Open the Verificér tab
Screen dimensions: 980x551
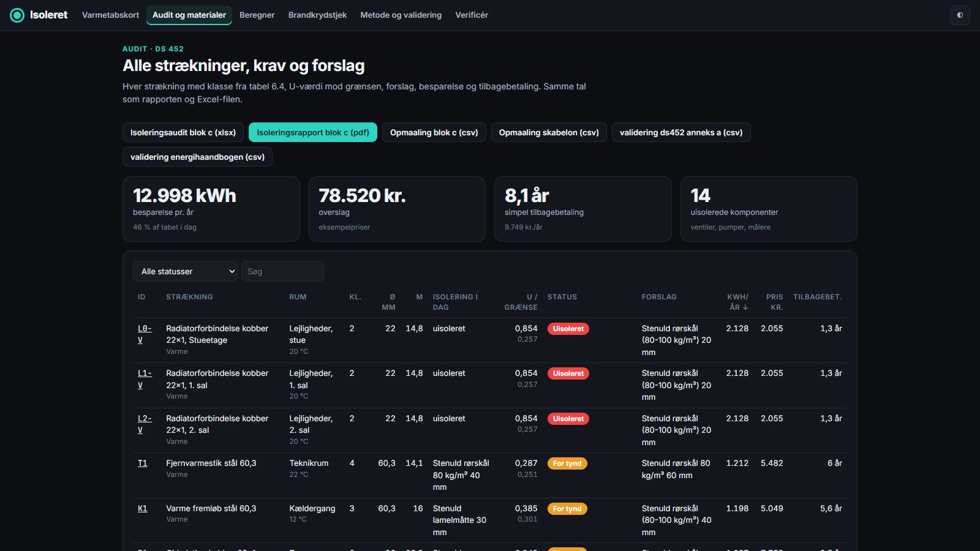pos(472,15)
